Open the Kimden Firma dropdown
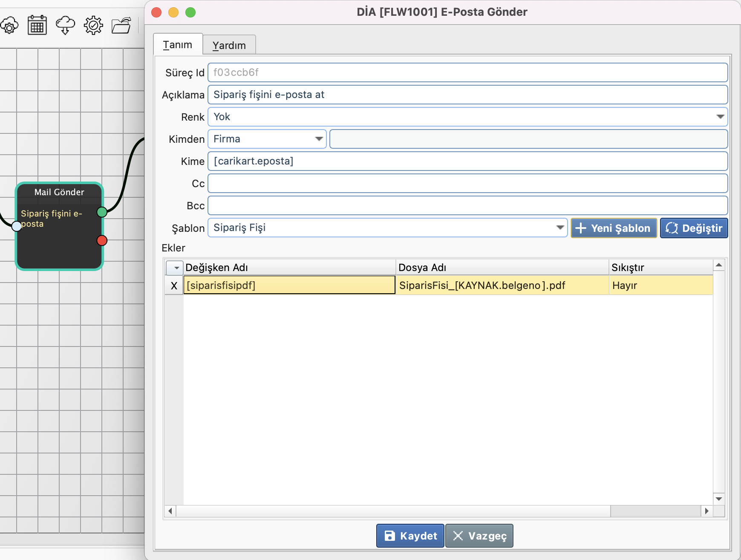This screenshot has width=741, height=560. (319, 139)
